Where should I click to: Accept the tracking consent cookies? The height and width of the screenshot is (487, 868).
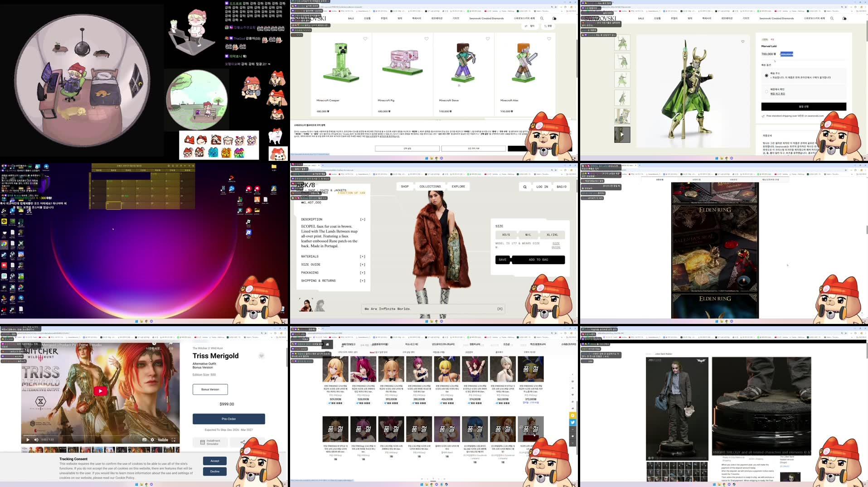click(214, 461)
